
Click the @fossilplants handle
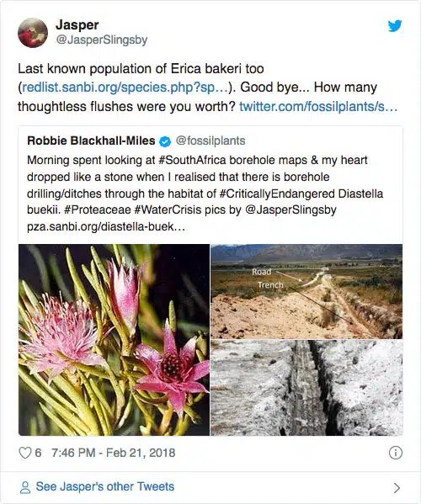pyautogui.click(x=210, y=141)
